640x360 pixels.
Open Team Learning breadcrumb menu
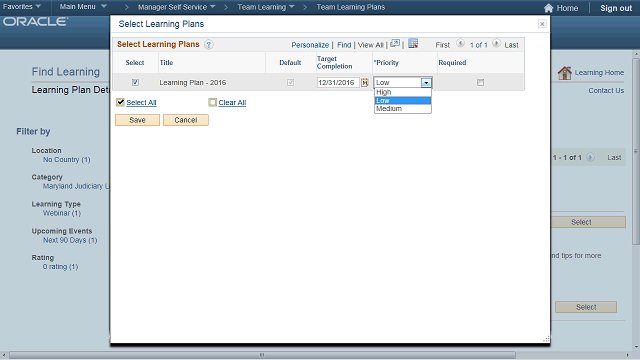point(266,7)
